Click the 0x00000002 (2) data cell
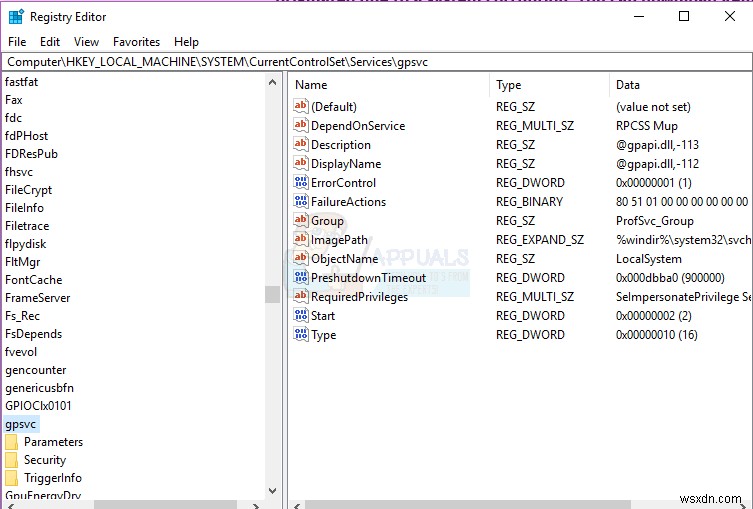This screenshot has width=753, height=509. (x=654, y=316)
